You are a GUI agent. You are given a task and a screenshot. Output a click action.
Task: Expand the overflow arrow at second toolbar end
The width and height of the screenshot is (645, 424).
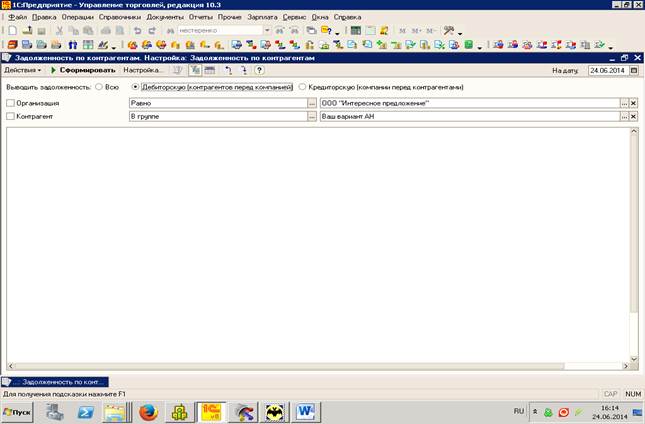coord(610,47)
